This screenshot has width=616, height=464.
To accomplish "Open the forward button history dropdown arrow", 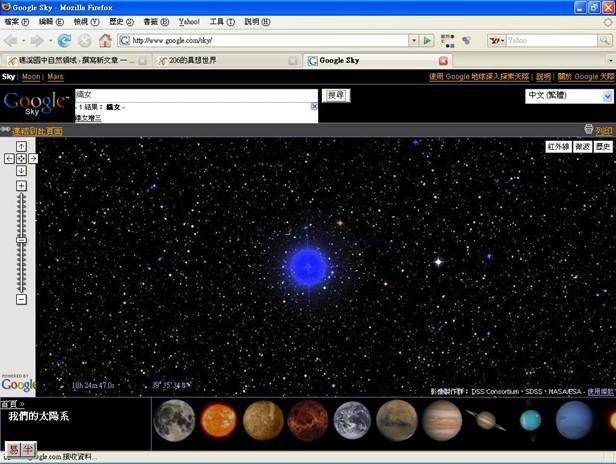I will tap(50, 40).
